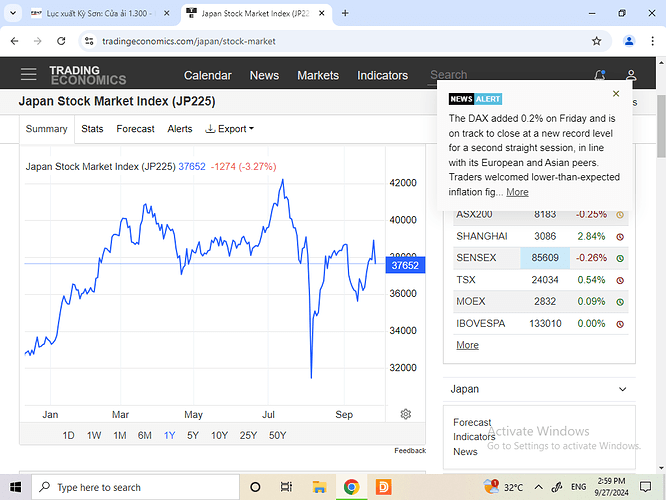Image resolution: width=666 pixels, height=500 pixels.
Task: Click the browser address bar URL
Action: coord(189,41)
